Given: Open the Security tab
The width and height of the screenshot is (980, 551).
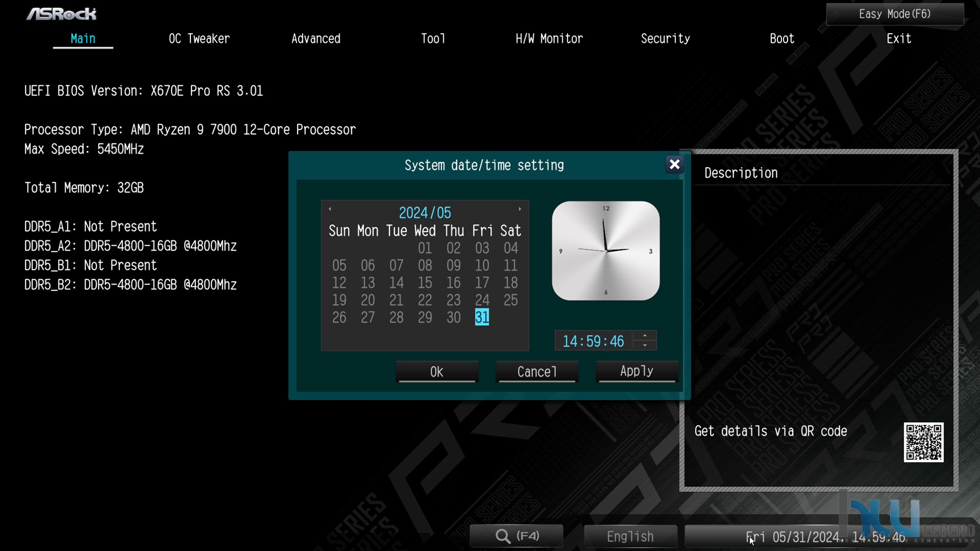Looking at the screenshot, I should (665, 39).
